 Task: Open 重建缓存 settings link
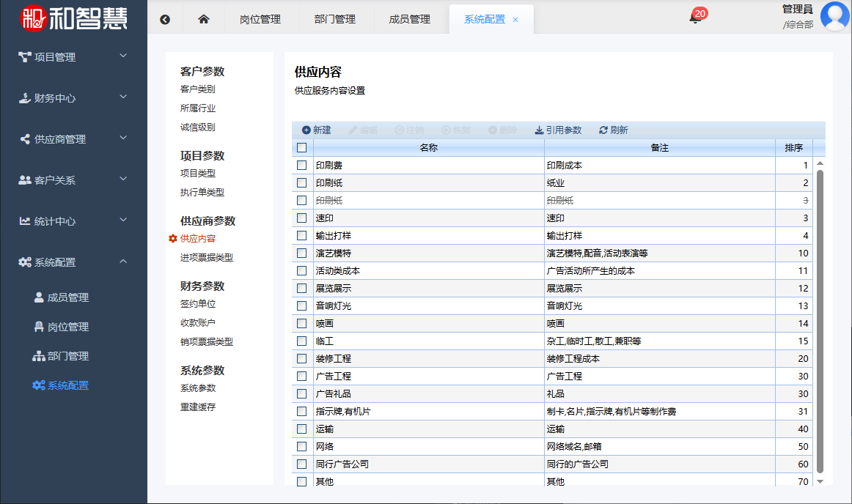[198, 407]
